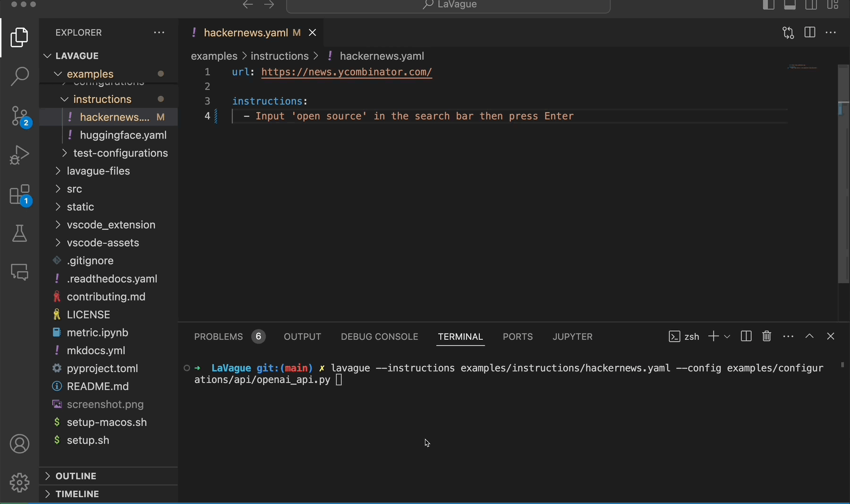Go back with the navigation left arrow

(x=248, y=5)
